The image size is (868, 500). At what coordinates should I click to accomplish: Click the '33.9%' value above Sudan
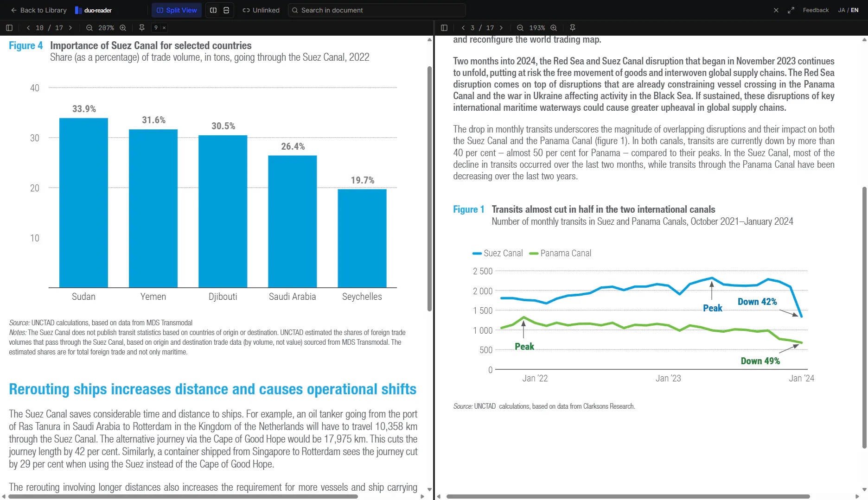pyautogui.click(x=84, y=109)
